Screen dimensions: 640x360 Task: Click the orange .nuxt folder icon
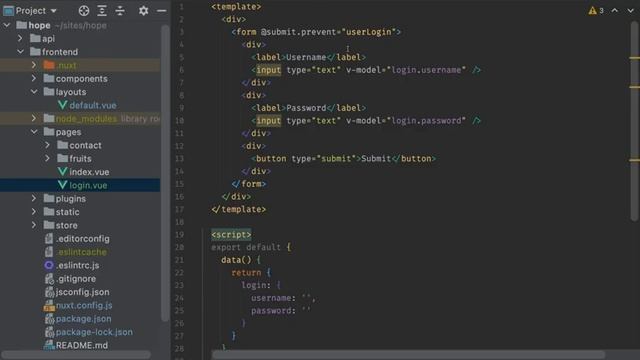(49, 65)
